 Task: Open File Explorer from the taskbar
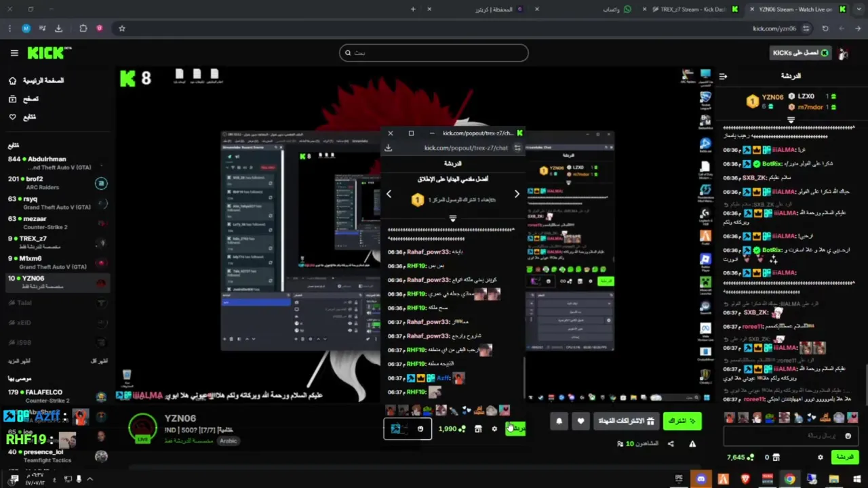[x=834, y=479]
